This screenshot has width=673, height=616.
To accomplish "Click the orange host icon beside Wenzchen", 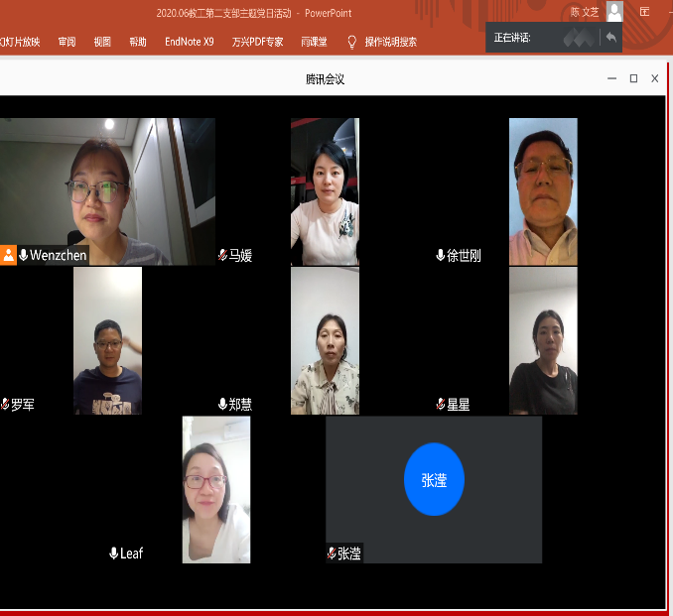I will 8,256.
